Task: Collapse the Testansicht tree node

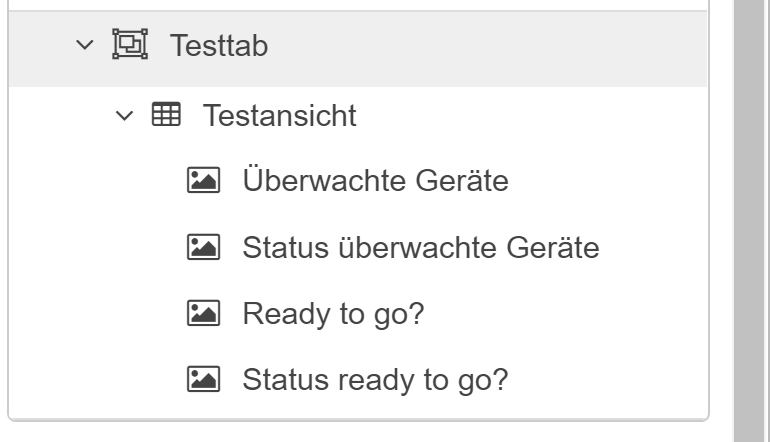Action: click(x=124, y=115)
